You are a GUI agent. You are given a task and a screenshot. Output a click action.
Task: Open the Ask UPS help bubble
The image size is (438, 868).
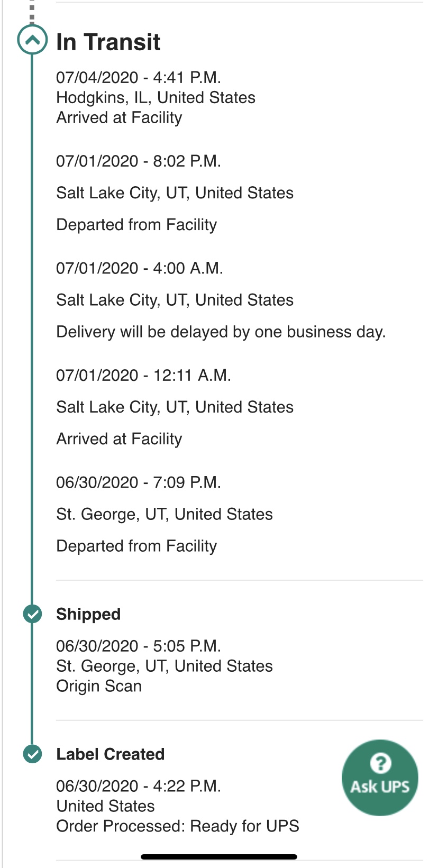point(380,778)
